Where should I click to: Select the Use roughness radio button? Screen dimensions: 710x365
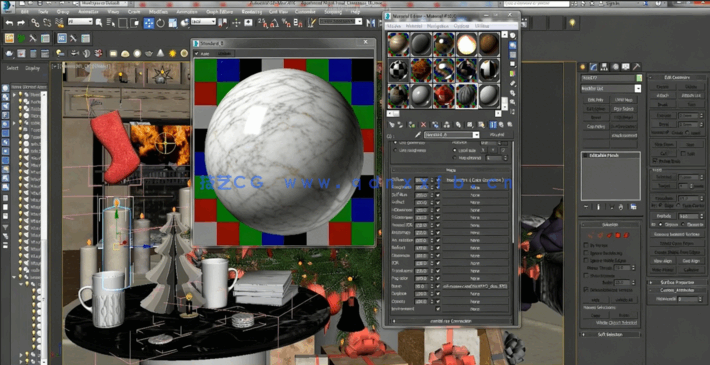click(395, 150)
